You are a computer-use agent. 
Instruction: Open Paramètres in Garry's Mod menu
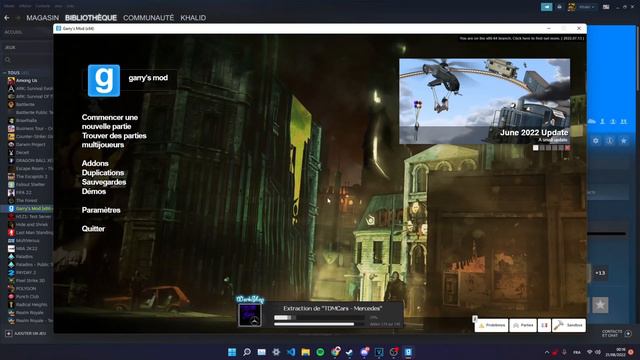[x=101, y=210]
